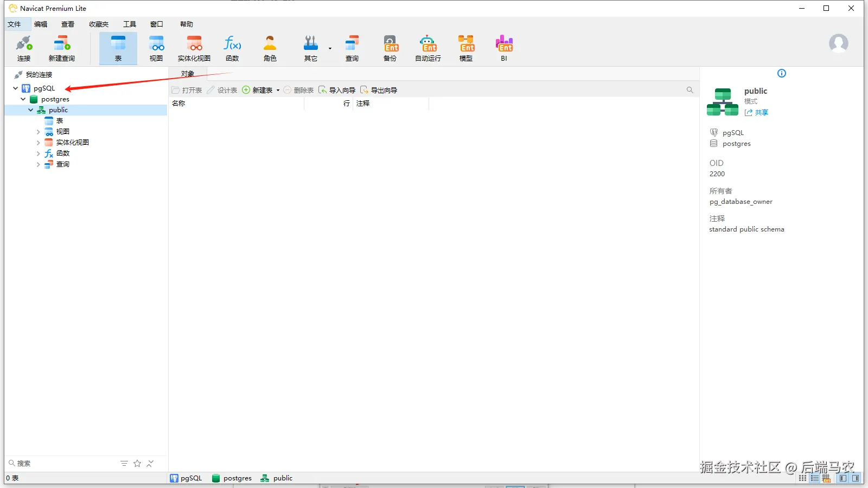Click the 共享 share link
The height and width of the screenshot is (488, 868).
(757, 113)
